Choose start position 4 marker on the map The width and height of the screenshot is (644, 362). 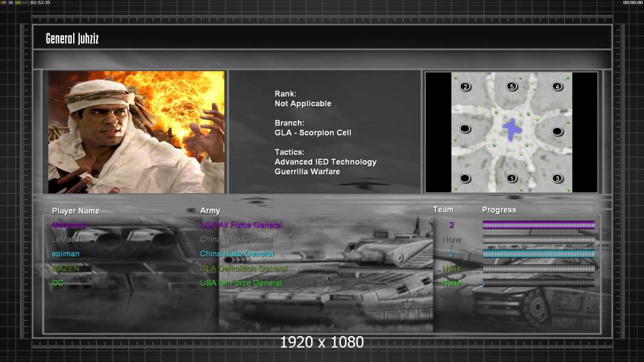558,87
